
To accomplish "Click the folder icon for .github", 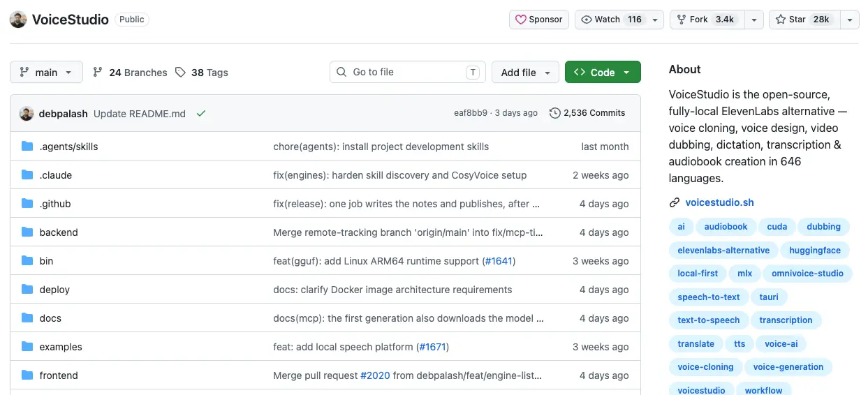I will pyautogui.click(x=27, y=204).
